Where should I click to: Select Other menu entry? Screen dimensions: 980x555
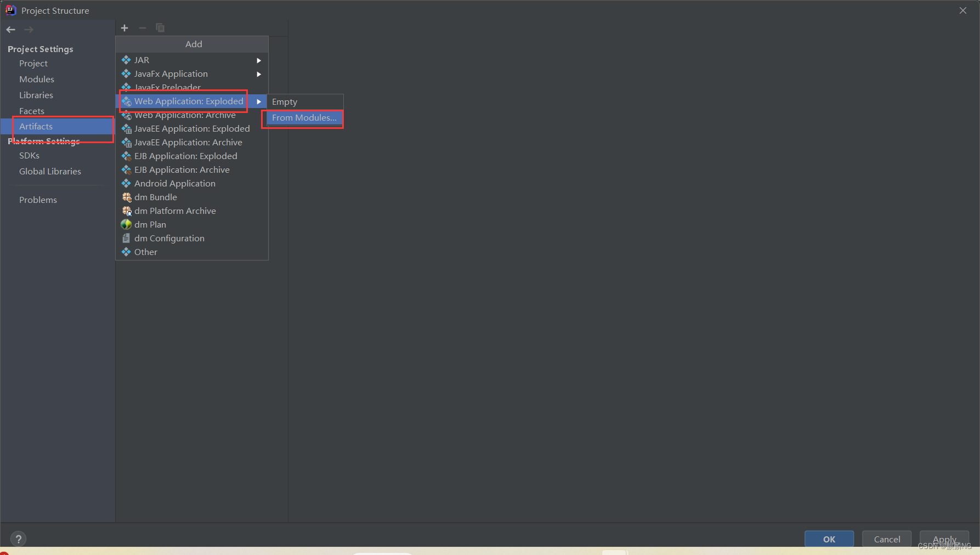click(x=192, y=252)
